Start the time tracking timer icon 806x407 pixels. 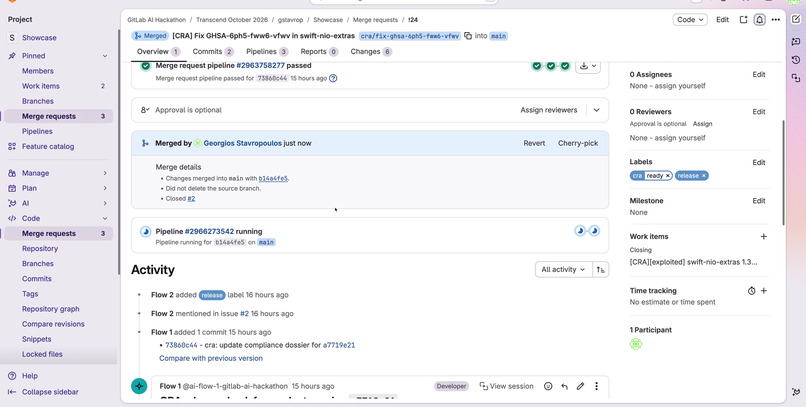pyautogui.click(x=752, y=291)
